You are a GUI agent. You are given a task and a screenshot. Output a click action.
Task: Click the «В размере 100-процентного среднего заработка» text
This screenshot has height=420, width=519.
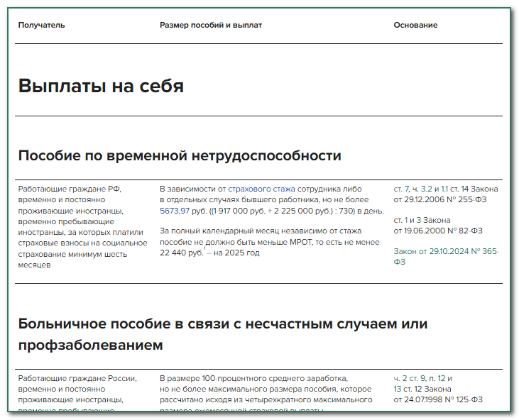[x=253, y=378]
